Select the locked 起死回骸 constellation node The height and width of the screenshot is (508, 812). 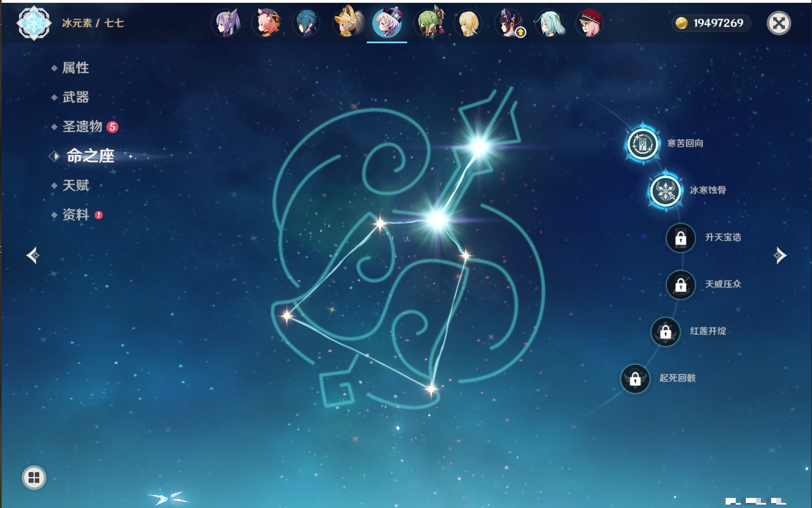[x=635, y=379]
